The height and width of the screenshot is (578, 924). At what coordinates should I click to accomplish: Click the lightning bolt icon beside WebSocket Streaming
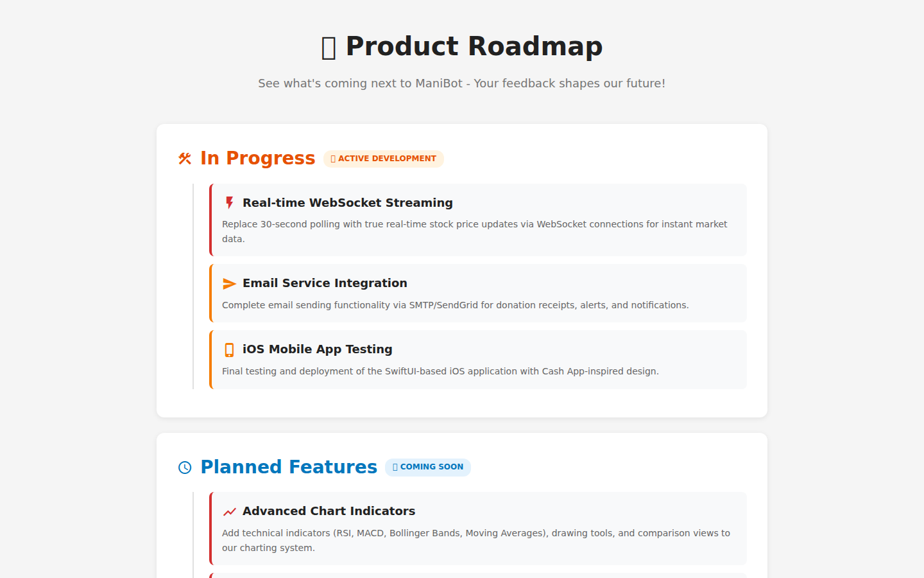click(229, 202)
